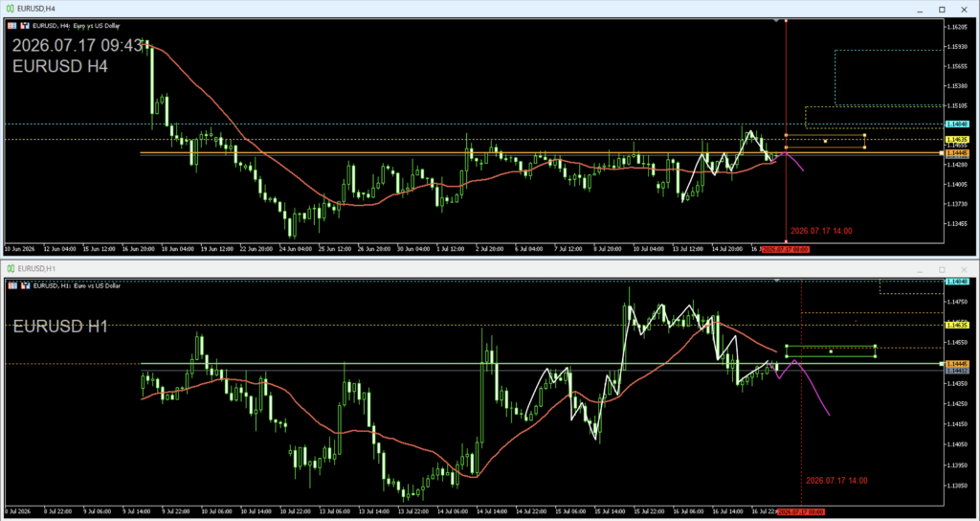Click the green rectangle center handle on H1
The width and height of the screenshot is (980, 521).
point(831,351)
